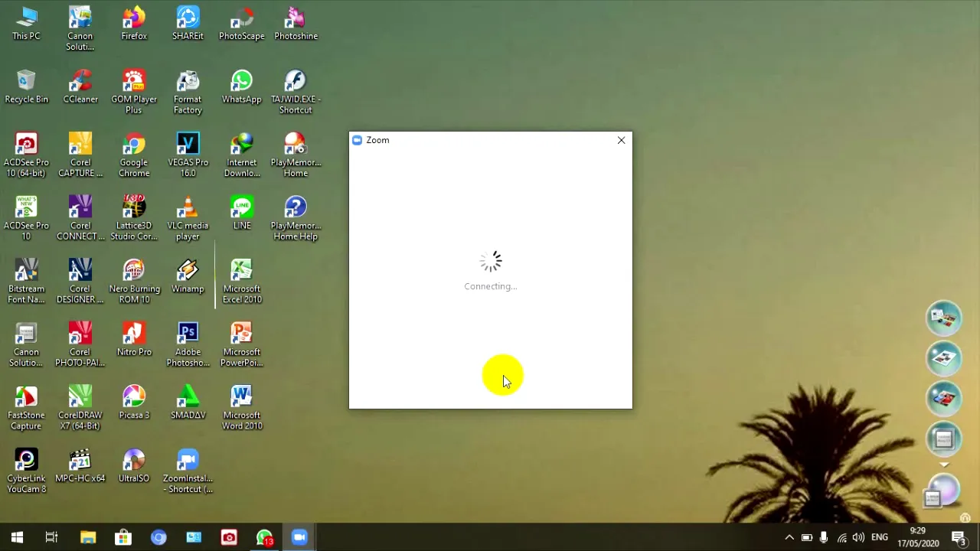Open the SMADAV antivirus shortcut

tap(188, 403)
